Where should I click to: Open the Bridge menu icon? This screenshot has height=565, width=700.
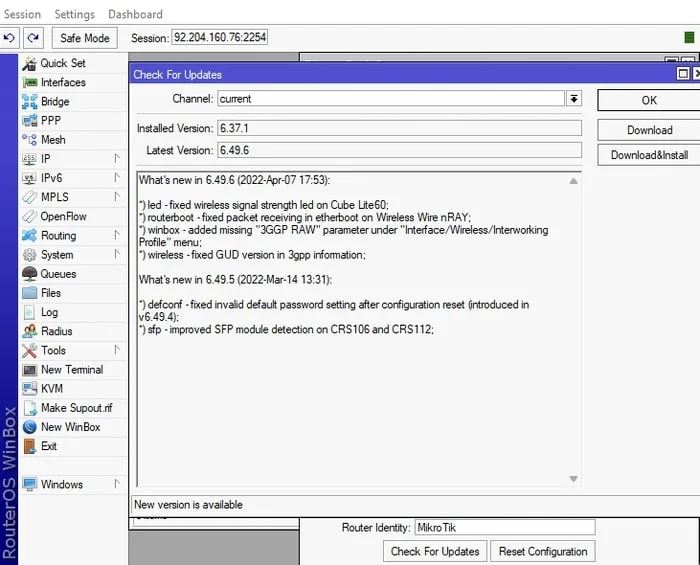(29, 102)
